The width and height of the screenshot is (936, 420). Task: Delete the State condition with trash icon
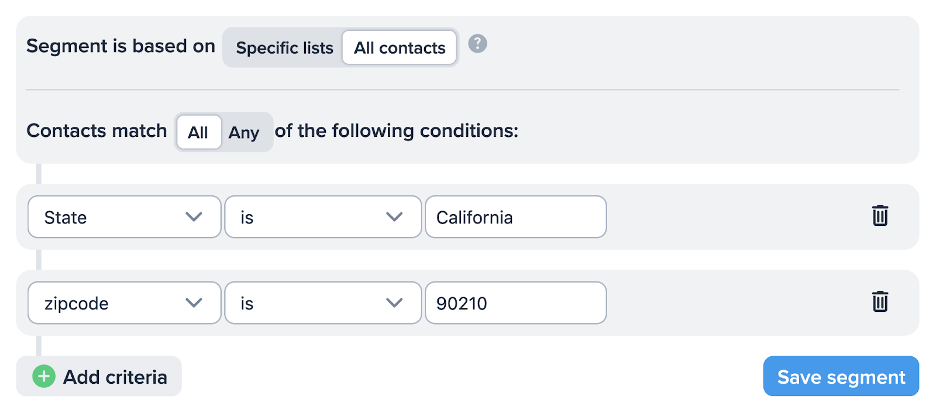coord(880,216)
